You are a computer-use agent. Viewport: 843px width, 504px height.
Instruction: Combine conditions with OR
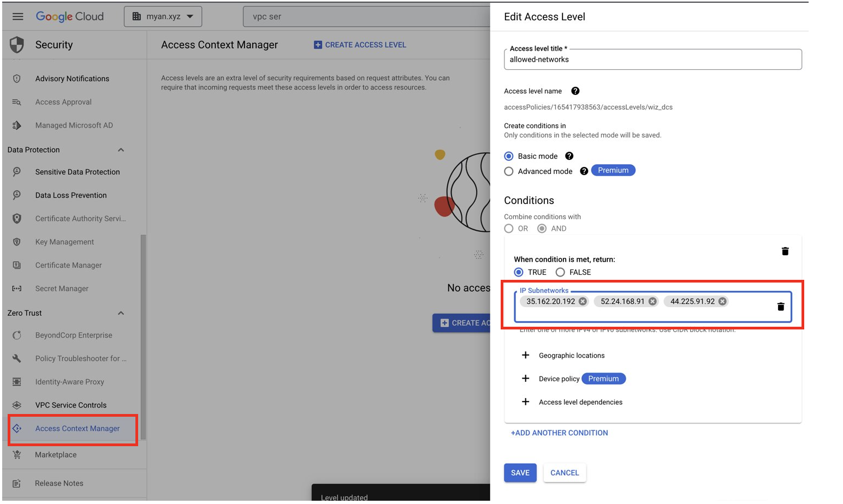508,229
